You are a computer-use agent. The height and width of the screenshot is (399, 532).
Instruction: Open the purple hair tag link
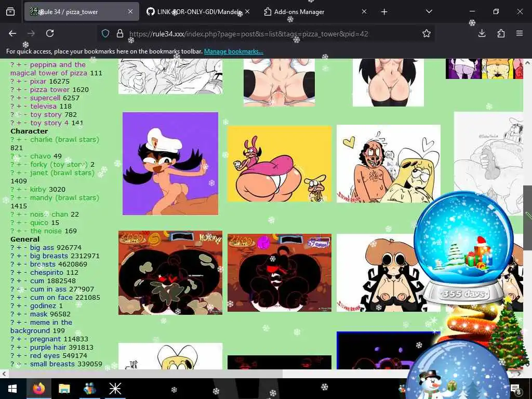coord(48,348)
